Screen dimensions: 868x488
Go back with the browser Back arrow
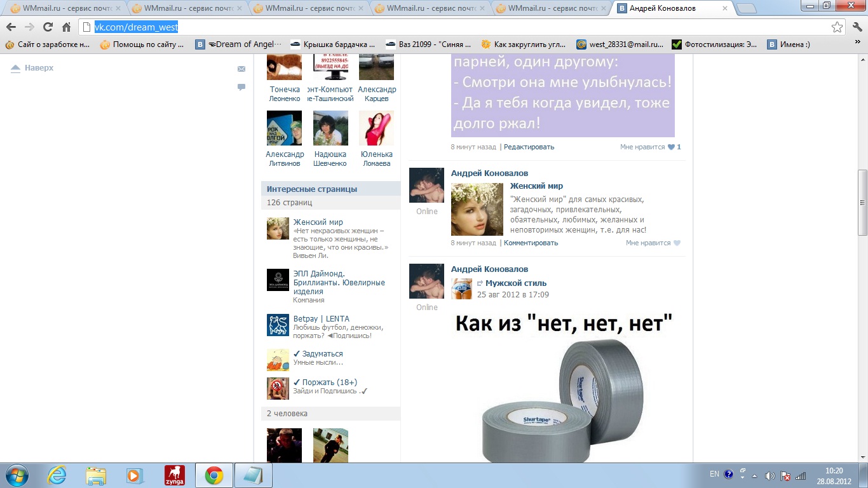[11, 27]
